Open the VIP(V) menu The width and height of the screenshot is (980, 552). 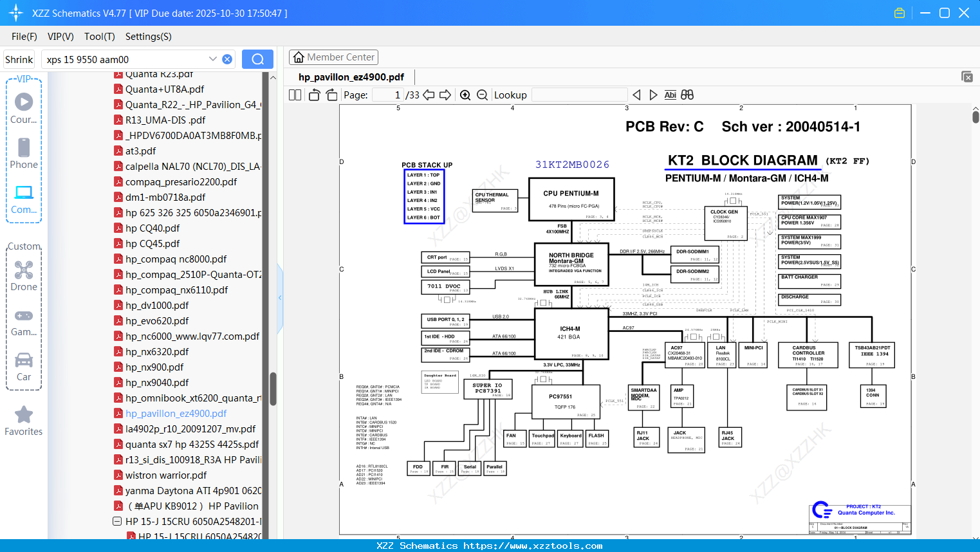(60, 37)
